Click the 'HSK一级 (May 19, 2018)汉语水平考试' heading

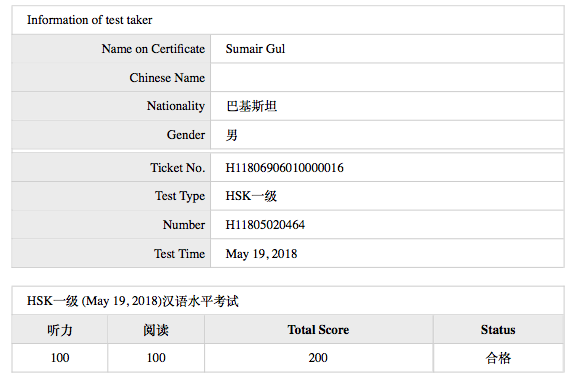[133, 301]
